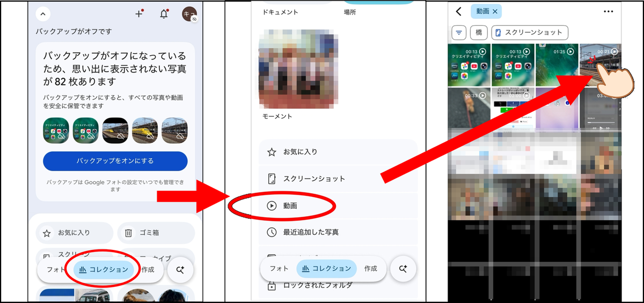Open the ロックされたフォルダ row
The height and width of the screenshot is (303, 644).
click(x=338, y=286)
